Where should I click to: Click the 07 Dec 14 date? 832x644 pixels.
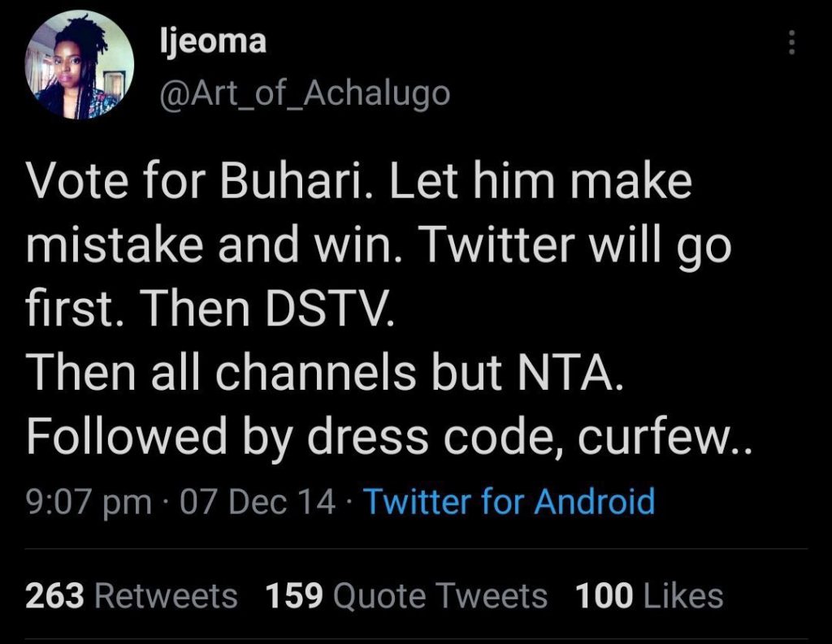(x=258, y=502)
